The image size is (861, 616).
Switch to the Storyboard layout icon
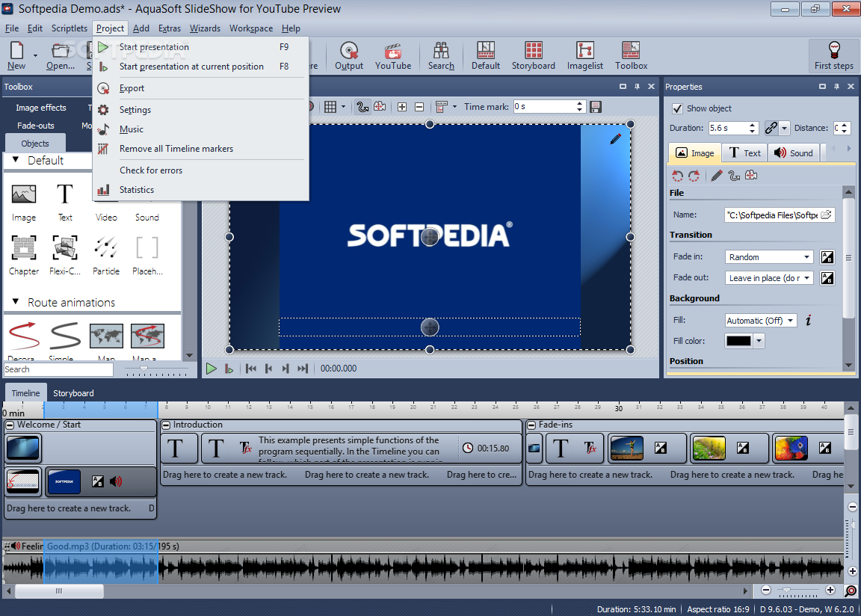533,56
